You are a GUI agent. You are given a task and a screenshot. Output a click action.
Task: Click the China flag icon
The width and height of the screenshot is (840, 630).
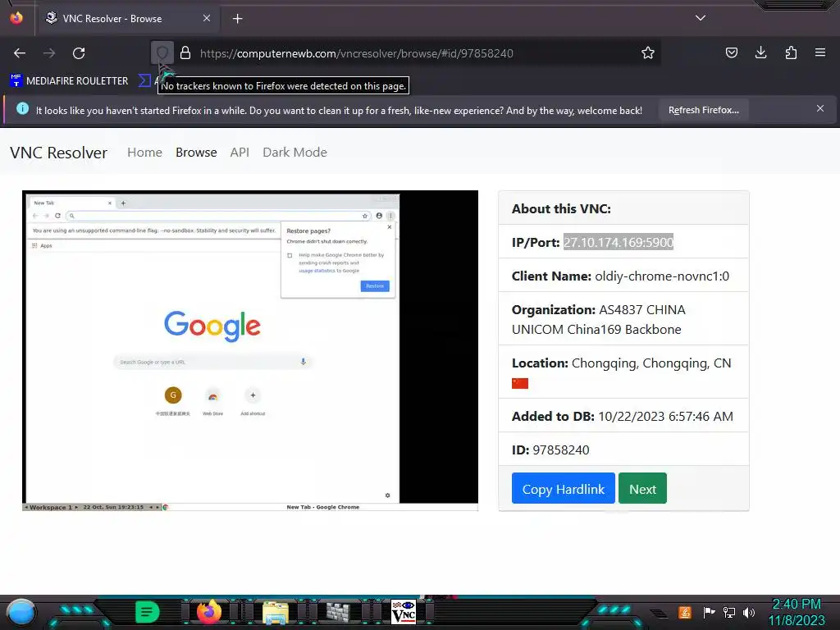click(x=520, y=383)
